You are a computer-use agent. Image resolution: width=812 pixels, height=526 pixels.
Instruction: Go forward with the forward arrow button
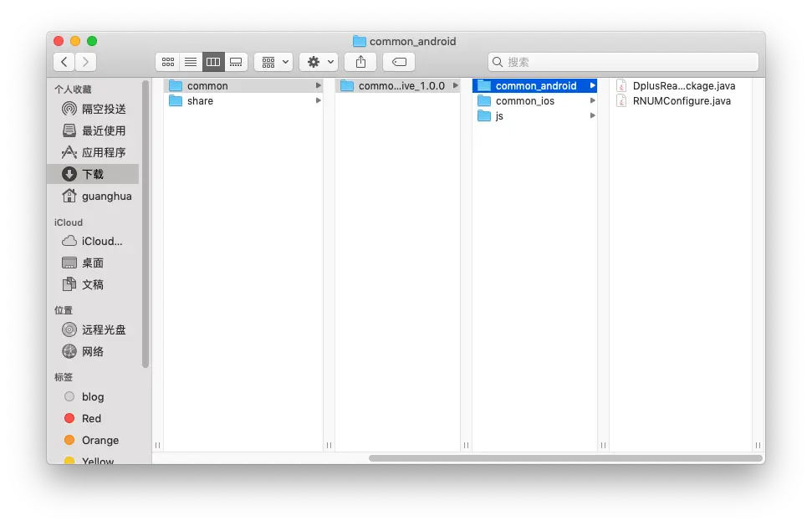[85, 62]
